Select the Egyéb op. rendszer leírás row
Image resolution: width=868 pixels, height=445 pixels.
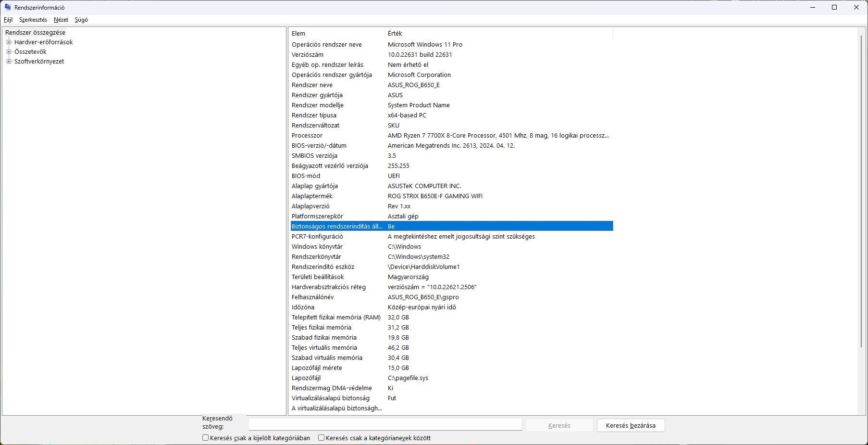click(x=452, y=64)
